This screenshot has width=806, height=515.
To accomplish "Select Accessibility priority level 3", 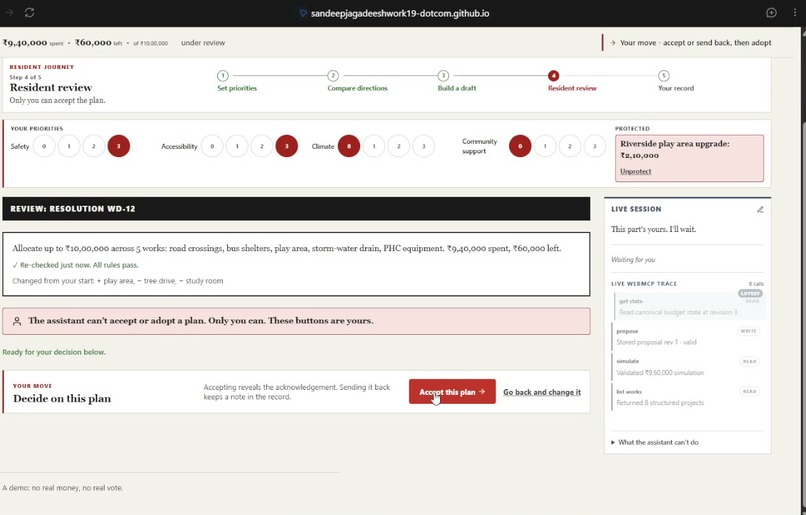I will (287, 146).
